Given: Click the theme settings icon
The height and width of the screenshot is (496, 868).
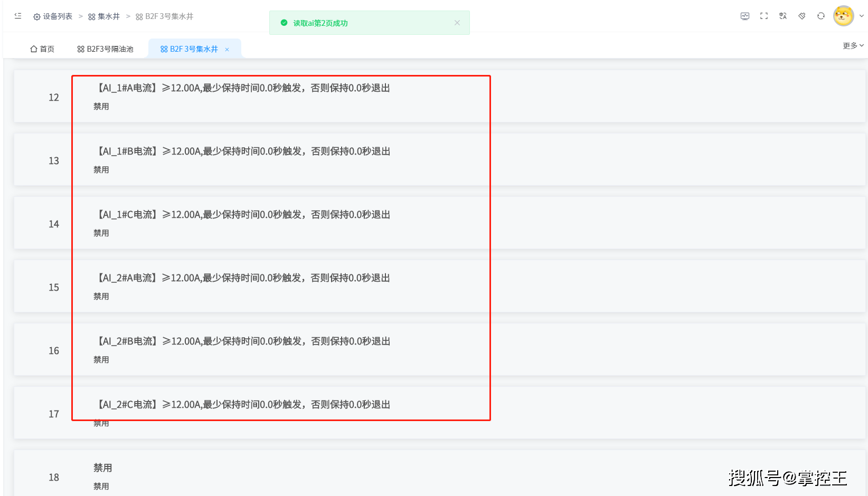Looking at the screenshot, I should click(801, 16).
